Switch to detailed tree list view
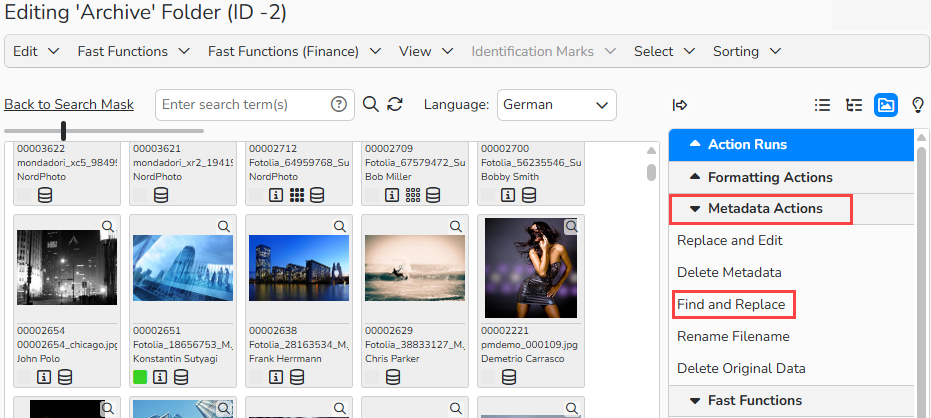The image size is (931, 418). click(854, 105)
